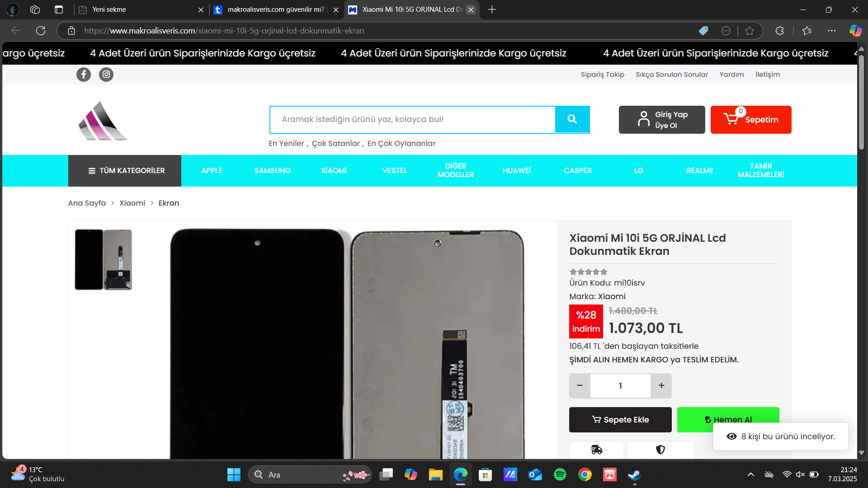The image size is (868, 488).
Task: Increase quantity with plus button
Action: tap(661, 385)
